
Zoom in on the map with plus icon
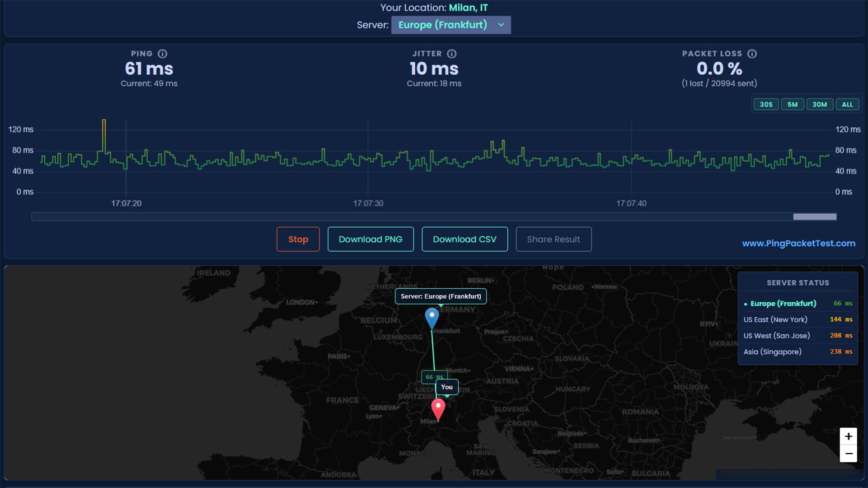(x=849, y=436)
